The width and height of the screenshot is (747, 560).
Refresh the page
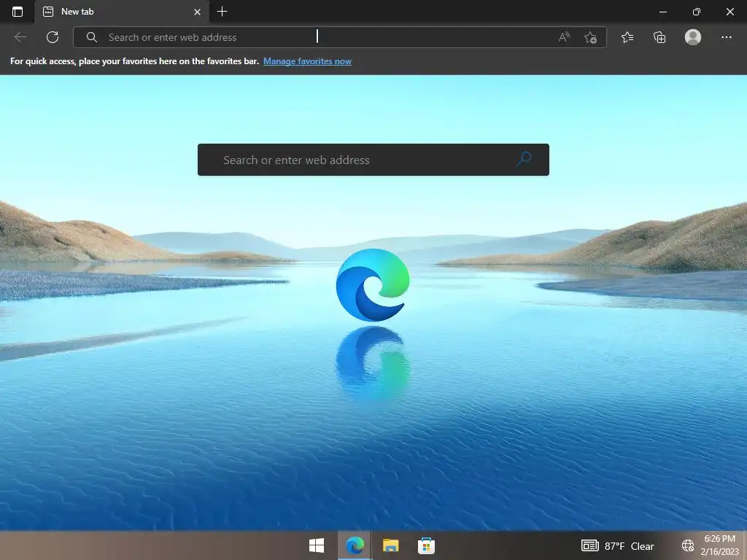tap(53, 37)
